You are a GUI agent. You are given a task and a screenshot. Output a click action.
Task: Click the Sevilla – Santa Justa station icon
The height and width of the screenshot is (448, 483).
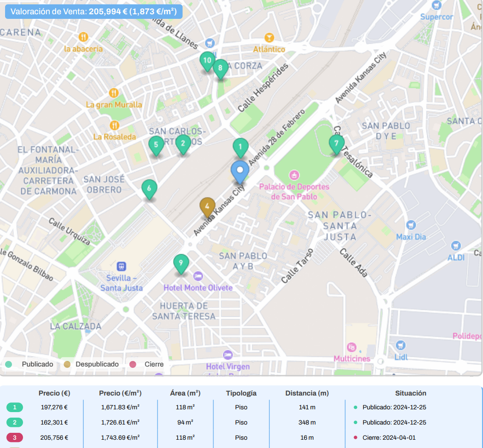[122, 267]
